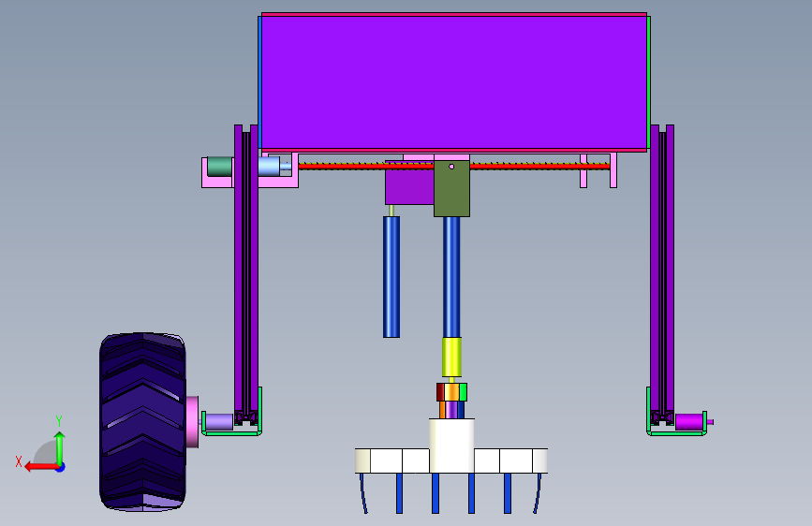
Task: Select the dark blue treaded tractor wheel
Action: (142, 422)
